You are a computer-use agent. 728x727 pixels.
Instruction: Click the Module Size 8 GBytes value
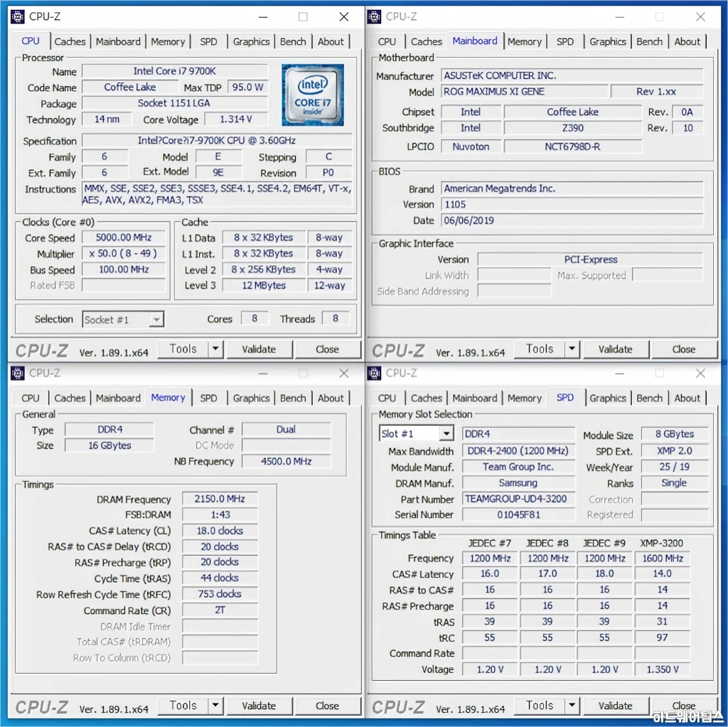click(675, 434)
